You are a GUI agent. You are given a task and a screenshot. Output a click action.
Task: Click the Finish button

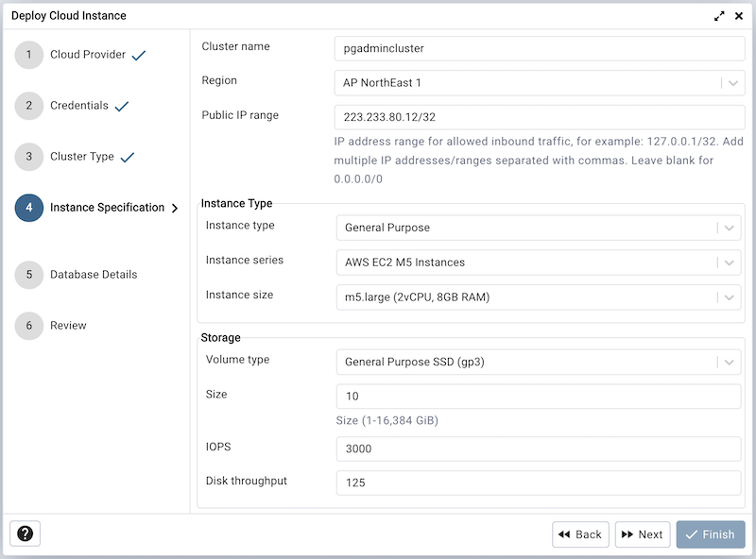711,534
